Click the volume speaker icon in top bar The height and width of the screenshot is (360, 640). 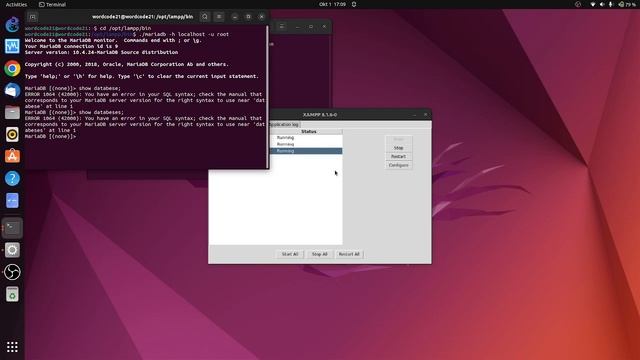[602, 4]
